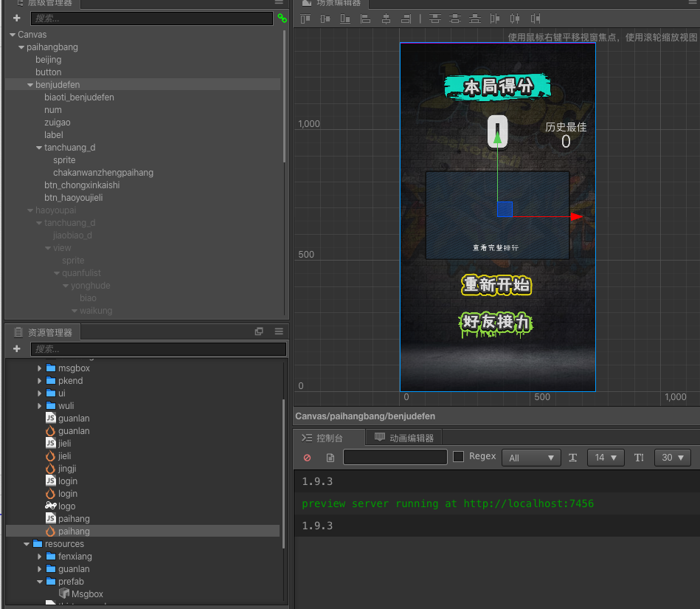Open the assets panel popout icon
Image resolution: width=700 pixels, height=609 pixels.
coord(259,331)
